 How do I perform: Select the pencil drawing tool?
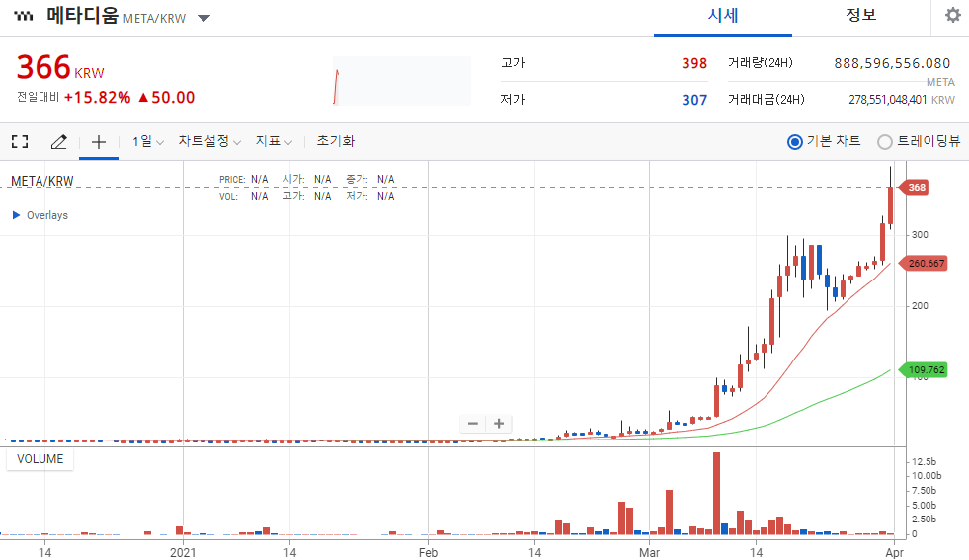point(58,141)
